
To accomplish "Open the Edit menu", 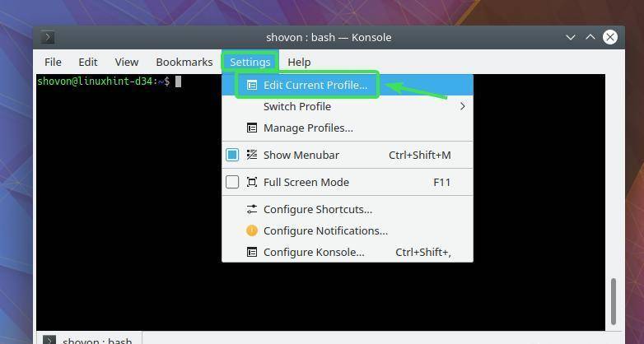I will (88, 62).
